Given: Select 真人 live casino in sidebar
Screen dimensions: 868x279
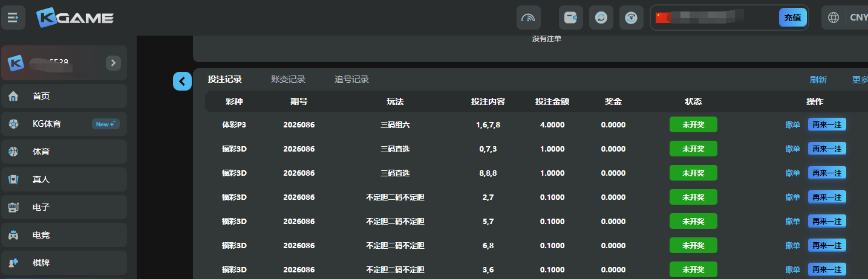Looking at the screenshot, I should [x=64, y=179].
